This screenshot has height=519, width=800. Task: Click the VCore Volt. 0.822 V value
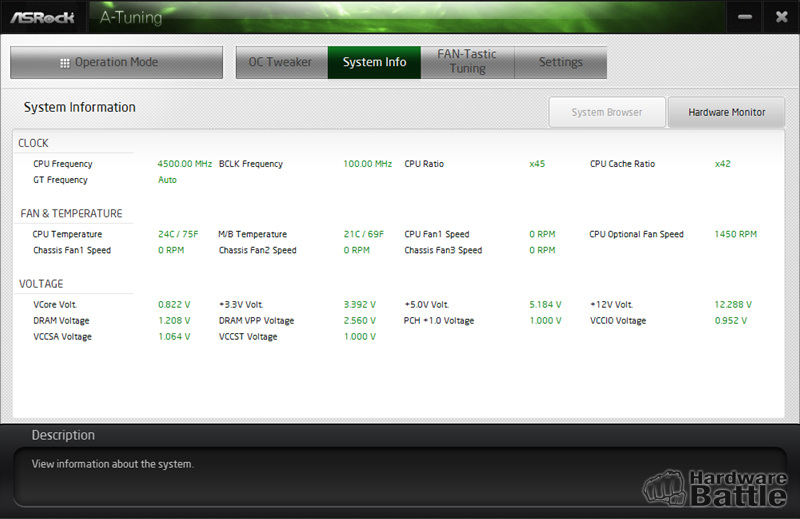[174, 305]
